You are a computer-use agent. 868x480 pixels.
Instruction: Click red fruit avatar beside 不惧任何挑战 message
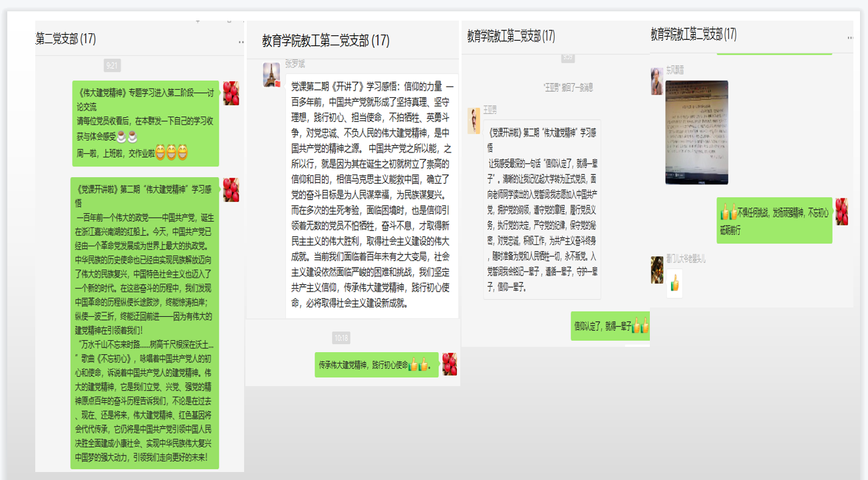pos(841,212)
